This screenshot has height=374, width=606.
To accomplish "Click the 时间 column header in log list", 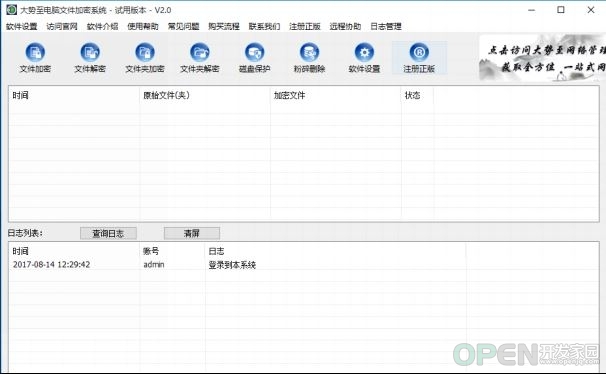I will tap(74, 251).
